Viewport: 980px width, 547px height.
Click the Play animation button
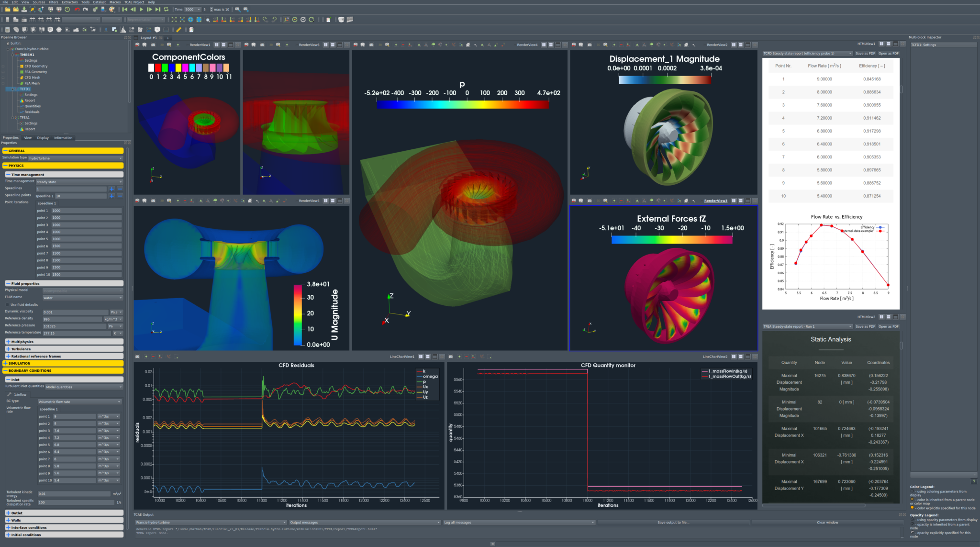(x=141, y=9)
